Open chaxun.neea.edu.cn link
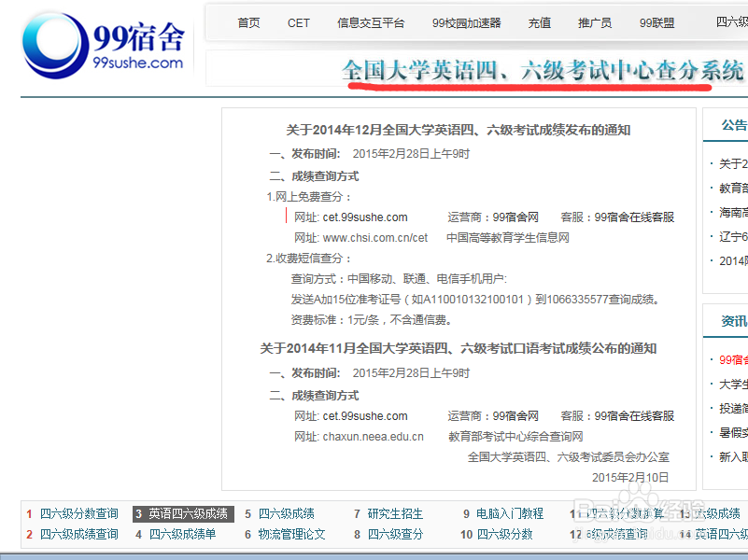 click(373, 437)
